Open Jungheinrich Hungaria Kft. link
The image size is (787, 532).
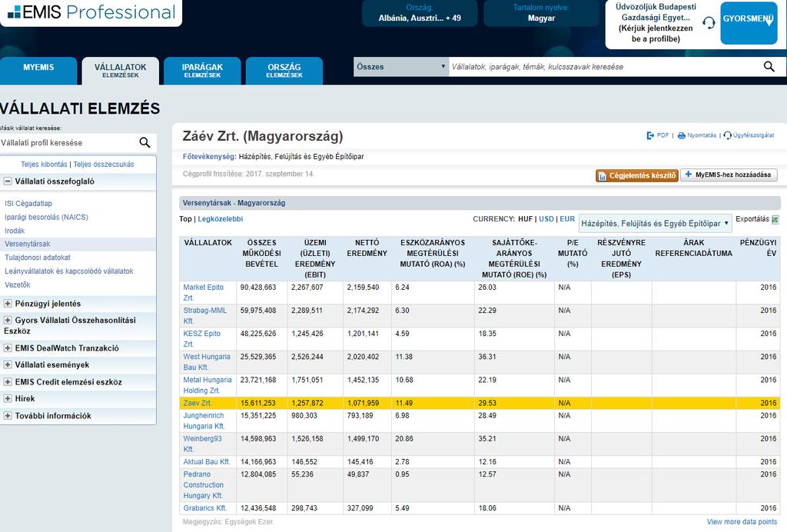click(204, 421)
